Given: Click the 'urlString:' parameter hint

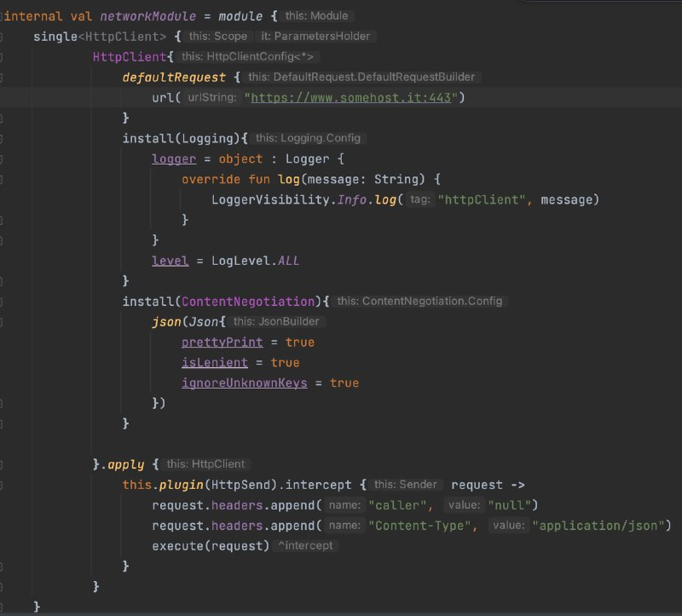Looking at the screenshot, I should [212, 97].
